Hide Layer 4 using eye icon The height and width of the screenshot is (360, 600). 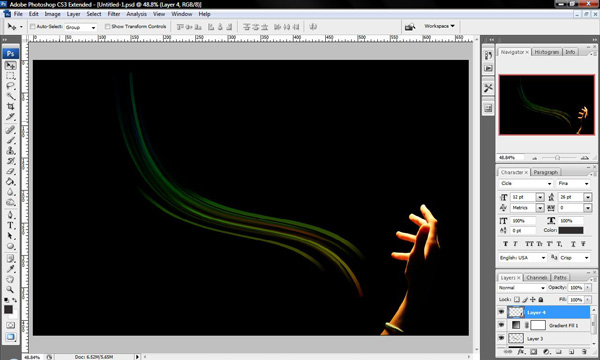point(501,312)
